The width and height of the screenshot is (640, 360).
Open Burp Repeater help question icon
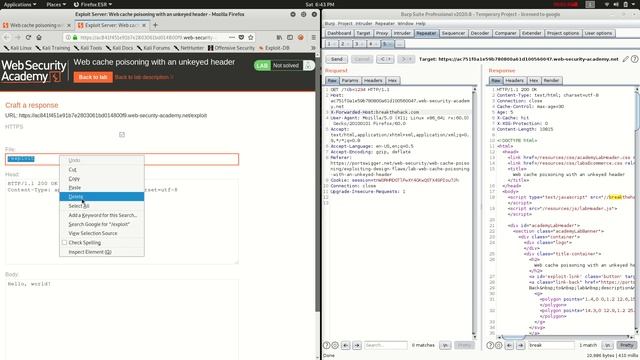pos(634,59)
